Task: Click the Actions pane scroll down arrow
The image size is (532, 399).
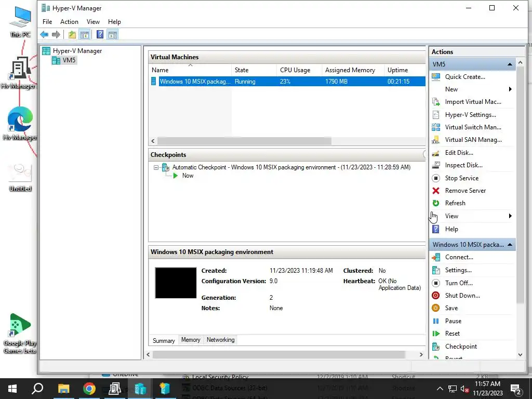Action: tap(520, 355)
